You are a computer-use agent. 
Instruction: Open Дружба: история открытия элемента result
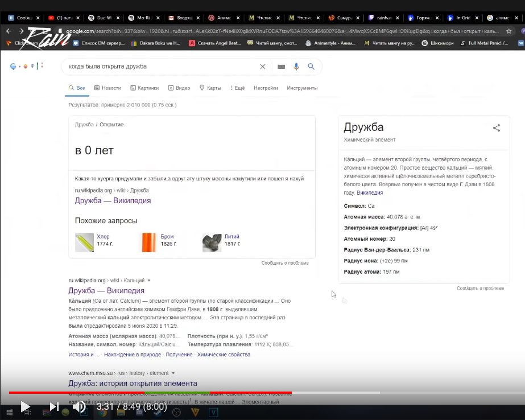click(133, 383)
